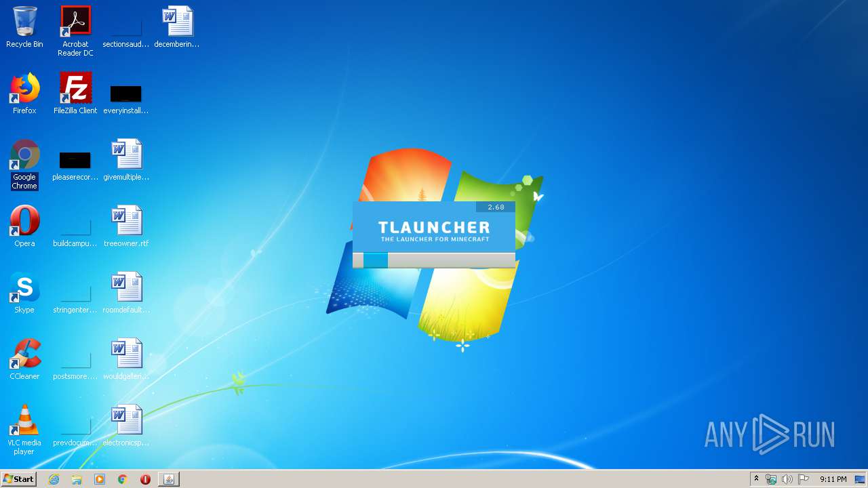Select electronicsp... Word document

126,426
